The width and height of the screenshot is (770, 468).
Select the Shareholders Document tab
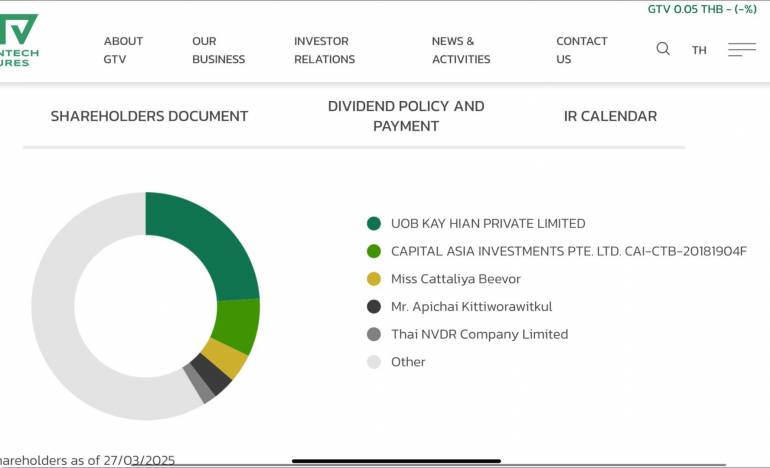[x=149, y=116]
